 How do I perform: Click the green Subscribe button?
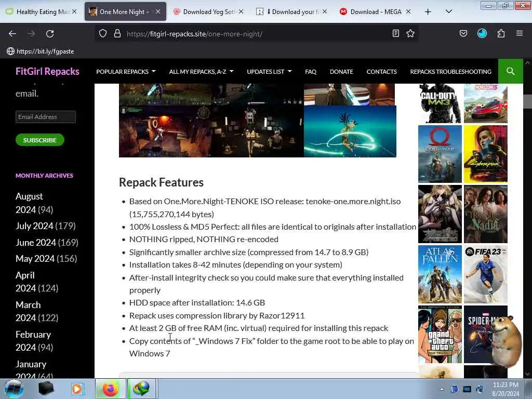[39, 140]
